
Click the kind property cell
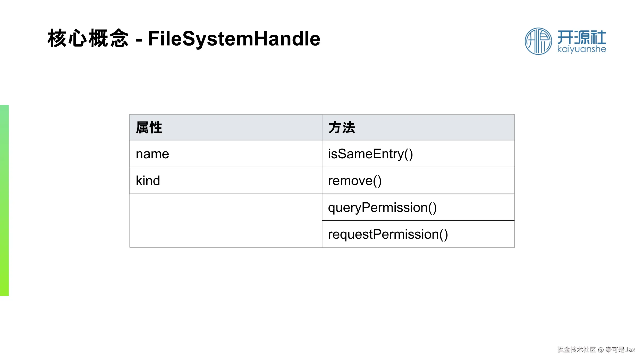[x=226, y=180]
